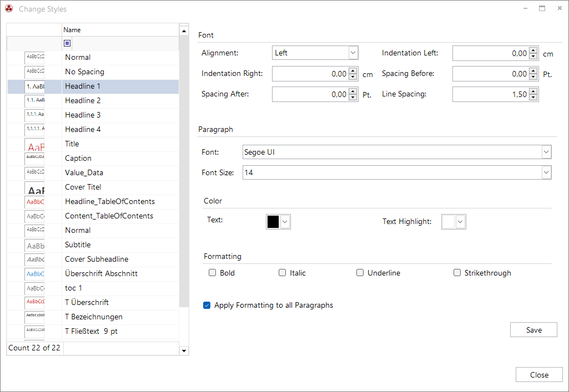Open the Text color picker dropdown
Screen dimensions: 569x392
coord(285,222)
